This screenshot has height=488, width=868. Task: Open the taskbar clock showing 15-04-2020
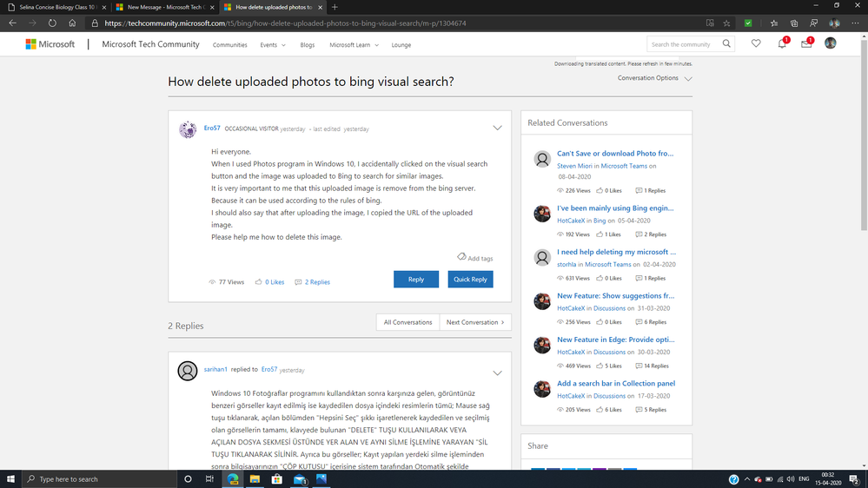point(828,479)
